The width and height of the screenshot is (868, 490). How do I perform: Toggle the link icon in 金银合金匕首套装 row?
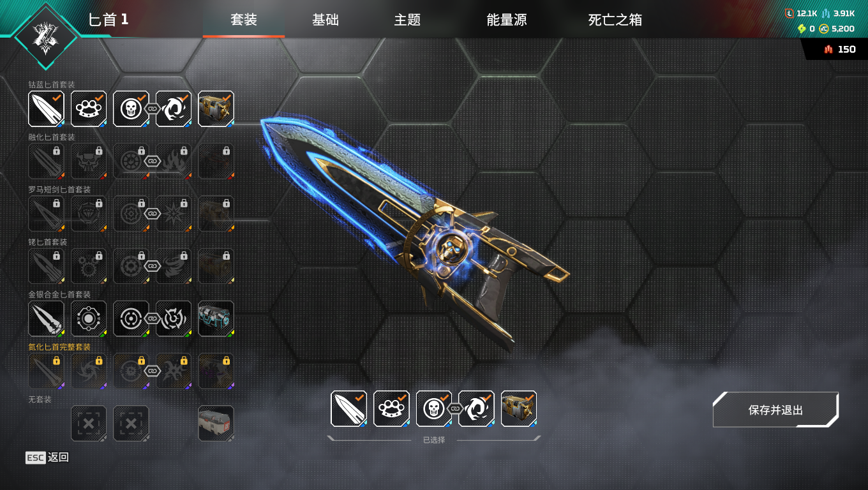(x=152, y=318)
